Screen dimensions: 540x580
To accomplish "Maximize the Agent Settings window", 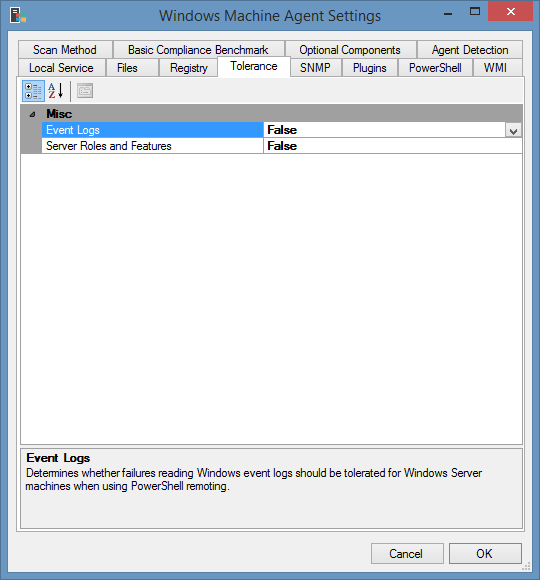I will (x=475, y=11).
